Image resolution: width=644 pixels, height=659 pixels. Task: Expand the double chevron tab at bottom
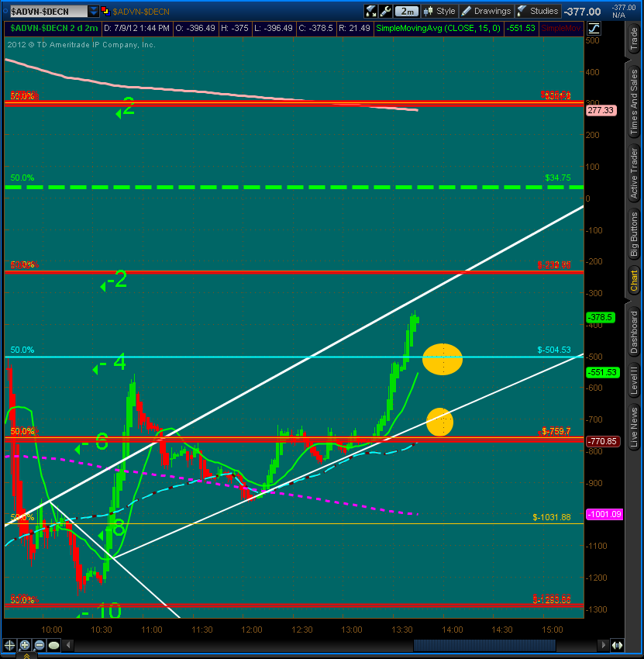point(26,656)
